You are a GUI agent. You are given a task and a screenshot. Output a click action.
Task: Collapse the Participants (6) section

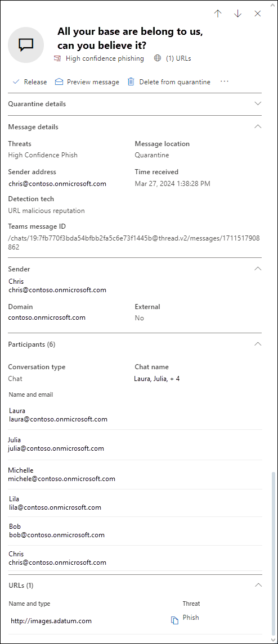(x=258, y=344)
